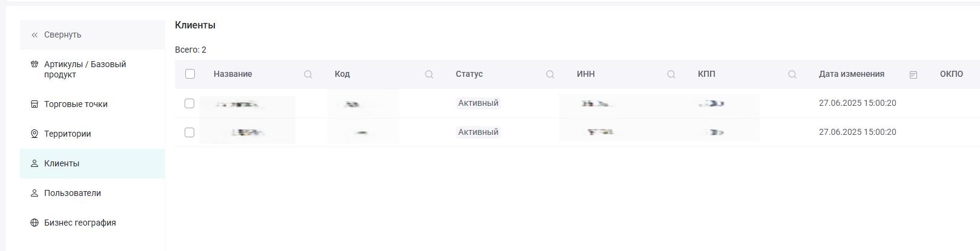Click the Активный status in first row
Viewport: 980px width, 251px height.
click(x=478, y=103)
